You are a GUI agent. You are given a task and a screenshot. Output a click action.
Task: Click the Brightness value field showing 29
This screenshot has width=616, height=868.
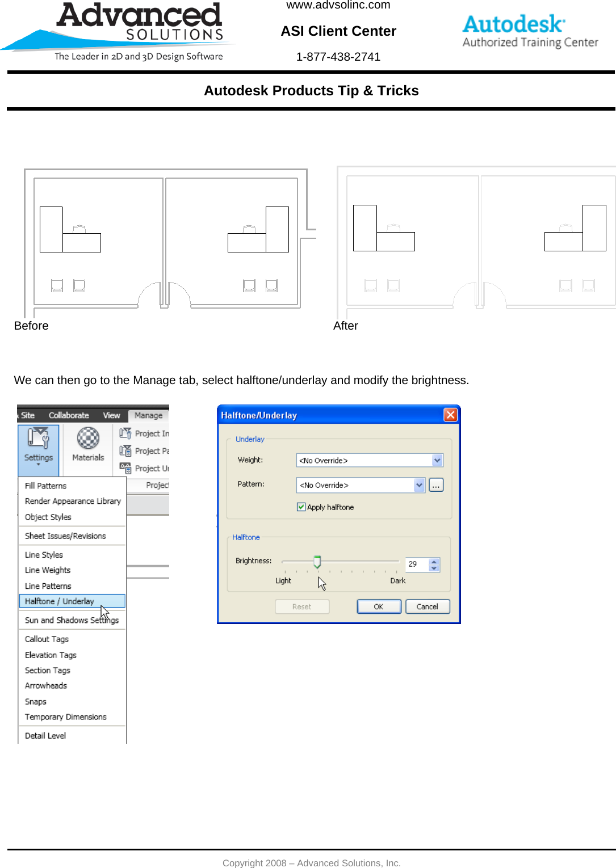click(417, 564)
